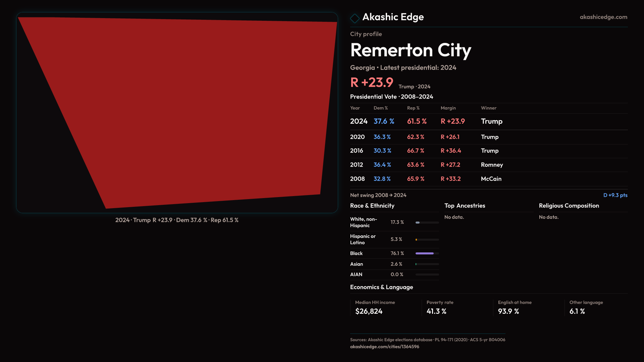Click the Margin column header
The width and height of the screenshot is (644, 362).
pos(448,108)
